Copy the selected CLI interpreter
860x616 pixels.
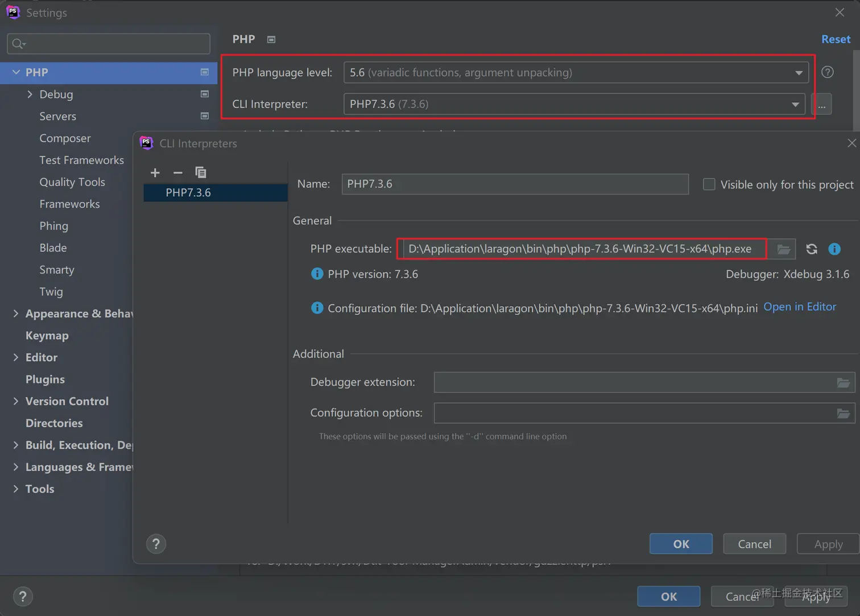pyautogui.click(x=201, y=172)
